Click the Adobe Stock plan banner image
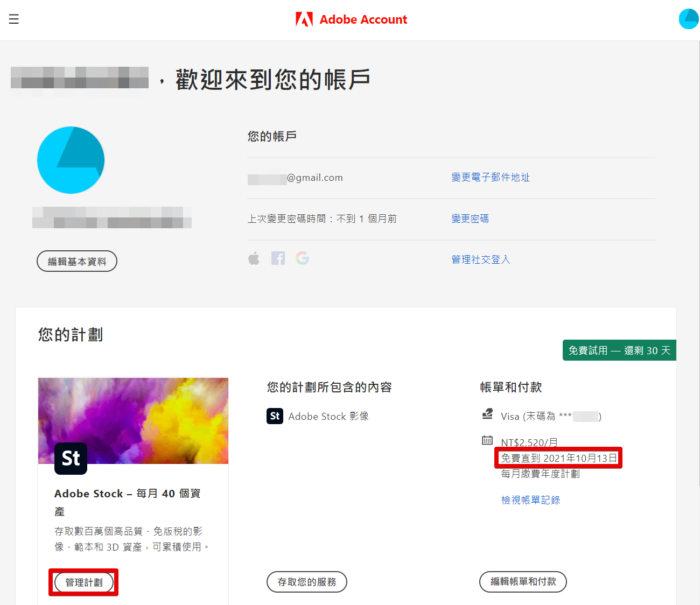Screen dimensions: 700x605 [x=133, y=420]
